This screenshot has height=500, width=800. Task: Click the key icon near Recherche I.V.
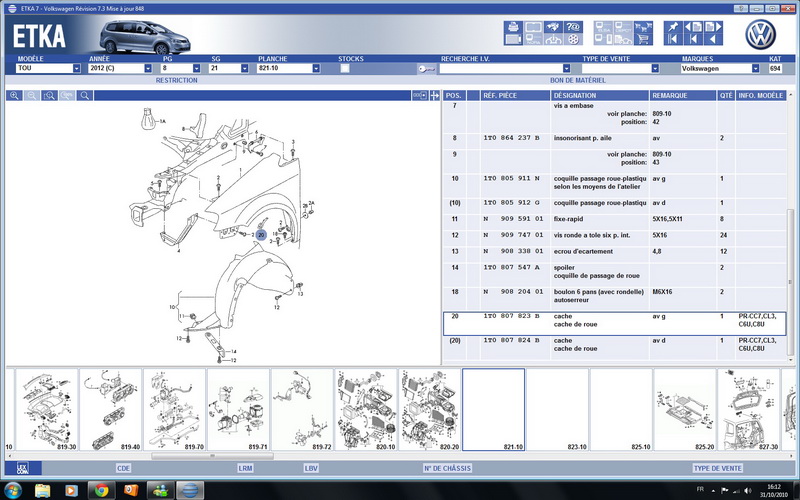(427, 68)
